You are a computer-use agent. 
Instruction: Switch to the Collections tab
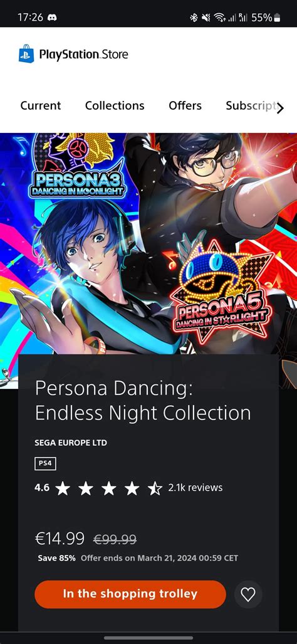pyautogui.click(x=115, y=105)
